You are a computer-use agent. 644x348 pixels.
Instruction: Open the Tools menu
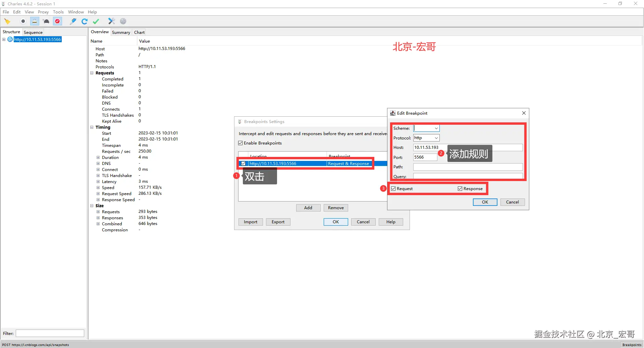[58, 12]
